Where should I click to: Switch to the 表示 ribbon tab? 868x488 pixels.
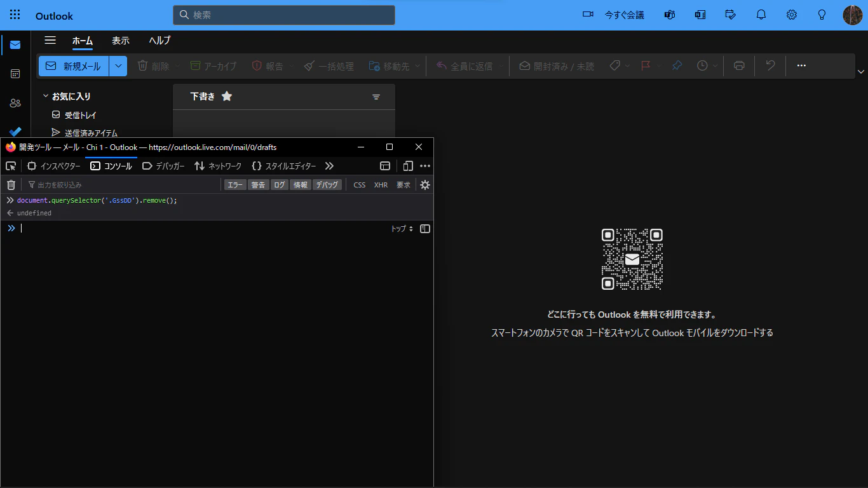coord(121,41)
